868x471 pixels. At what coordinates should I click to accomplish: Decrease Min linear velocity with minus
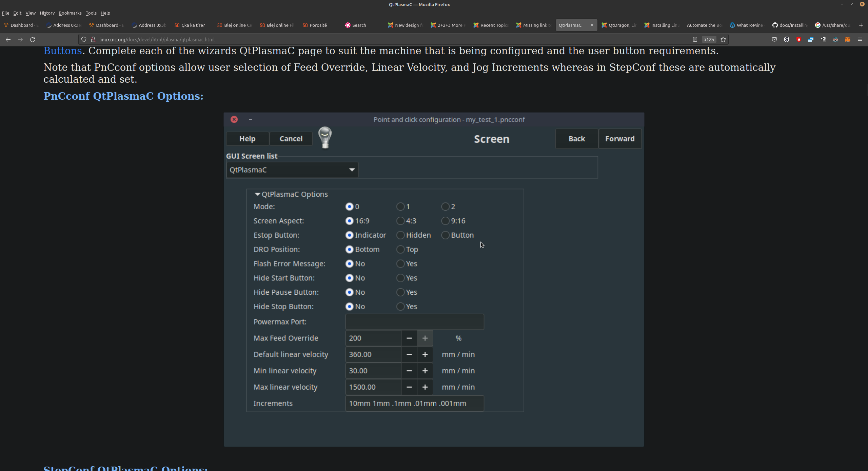coord(409,371)
